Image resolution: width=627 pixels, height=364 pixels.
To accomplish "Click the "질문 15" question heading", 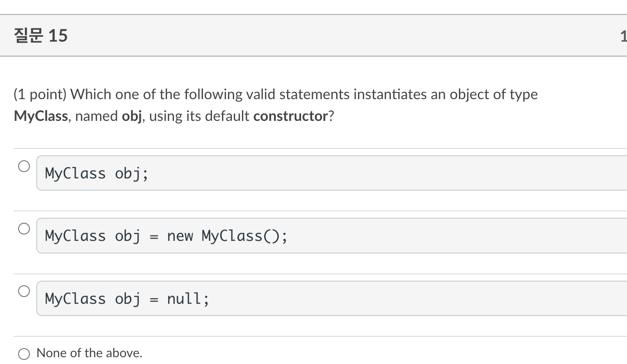I will coord(41,35).
